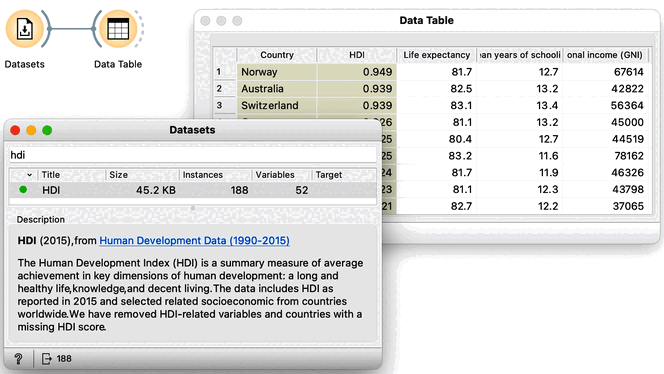Image resolution: width=664 pixels, height=374 pixels.
Task: Open the Datasets widget node
Action: tap(25, 29)
